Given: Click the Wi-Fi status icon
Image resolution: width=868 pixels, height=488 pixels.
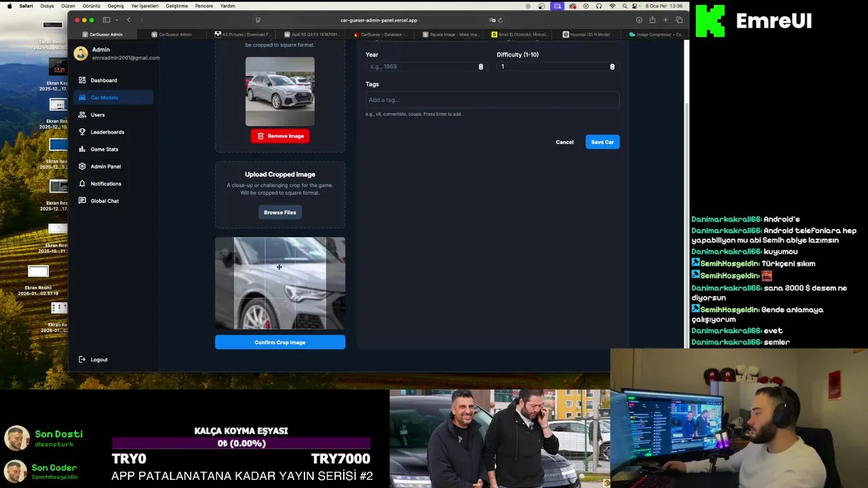Looking at the screenshot, I should 612,6.
